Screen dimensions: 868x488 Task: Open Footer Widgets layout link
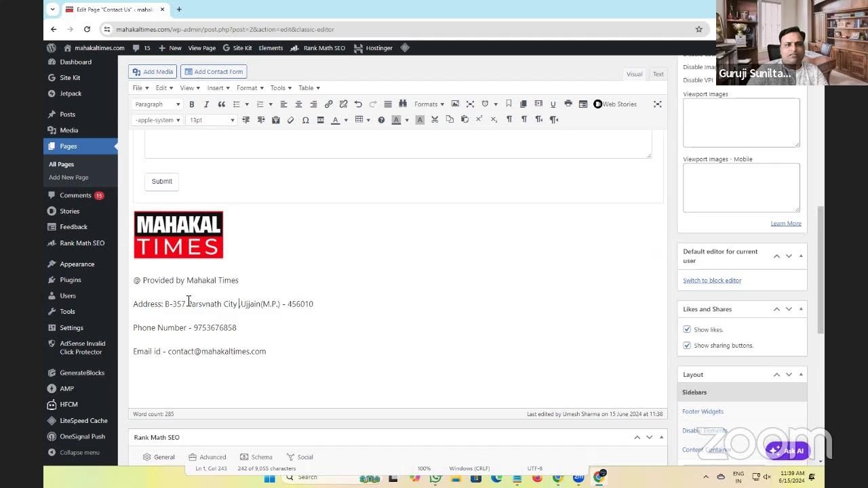(x=703, y=411)
